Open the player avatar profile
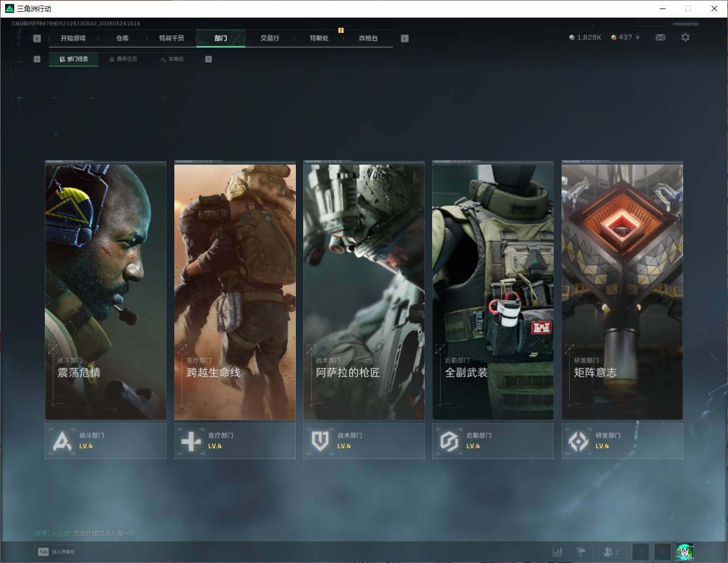 tap(685, 552)
